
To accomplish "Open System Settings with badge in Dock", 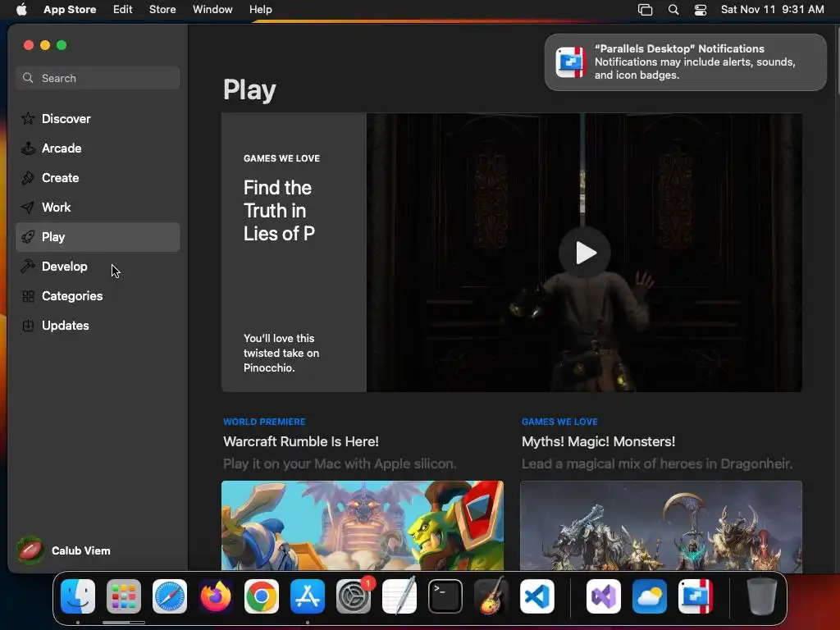I will coord(354,596).
